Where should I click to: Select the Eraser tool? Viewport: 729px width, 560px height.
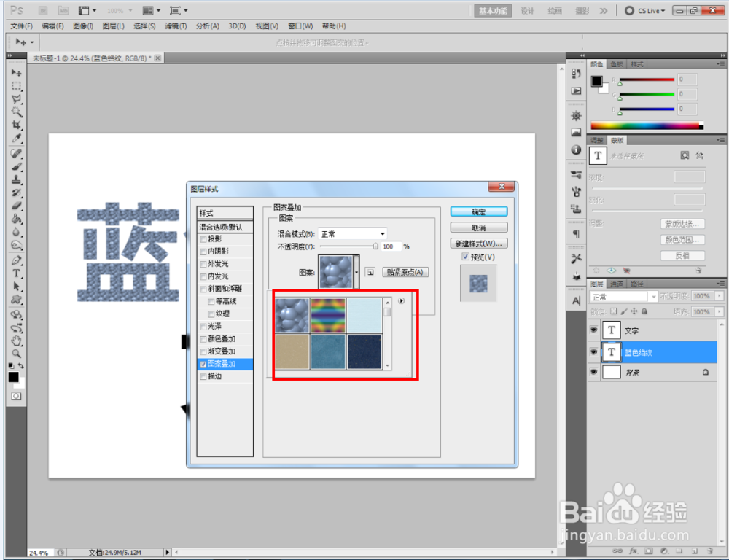point(16,206)
